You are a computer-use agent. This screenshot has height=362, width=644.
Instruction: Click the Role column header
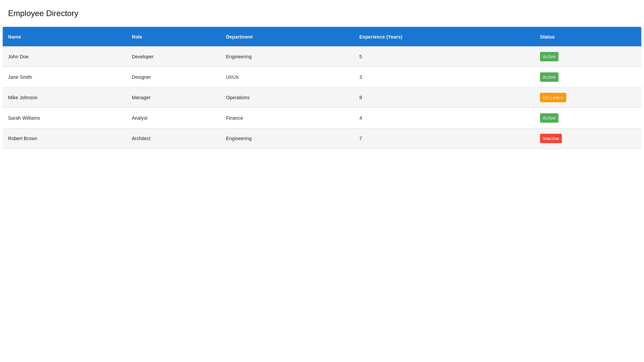(137, 37)
